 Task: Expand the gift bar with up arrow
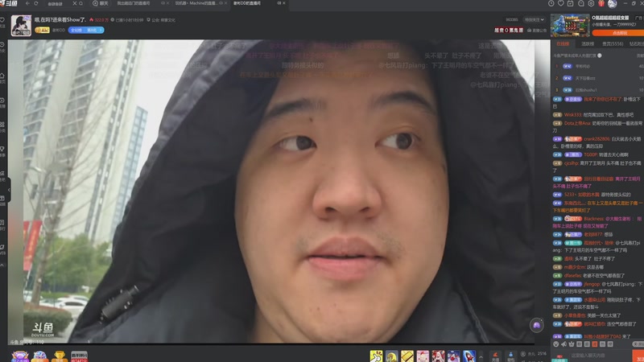(x=481, y=357)
